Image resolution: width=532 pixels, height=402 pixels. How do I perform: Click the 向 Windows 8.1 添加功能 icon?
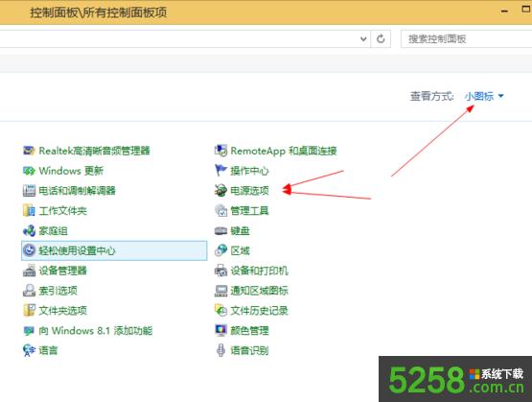pyautogui.click(x=29, y=330)
